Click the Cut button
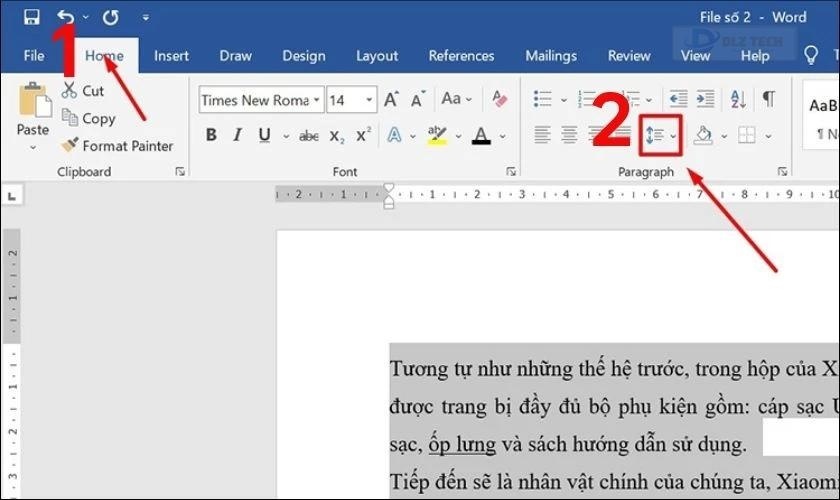The width and height of the screenshot is (840, 500). [82, 91]
